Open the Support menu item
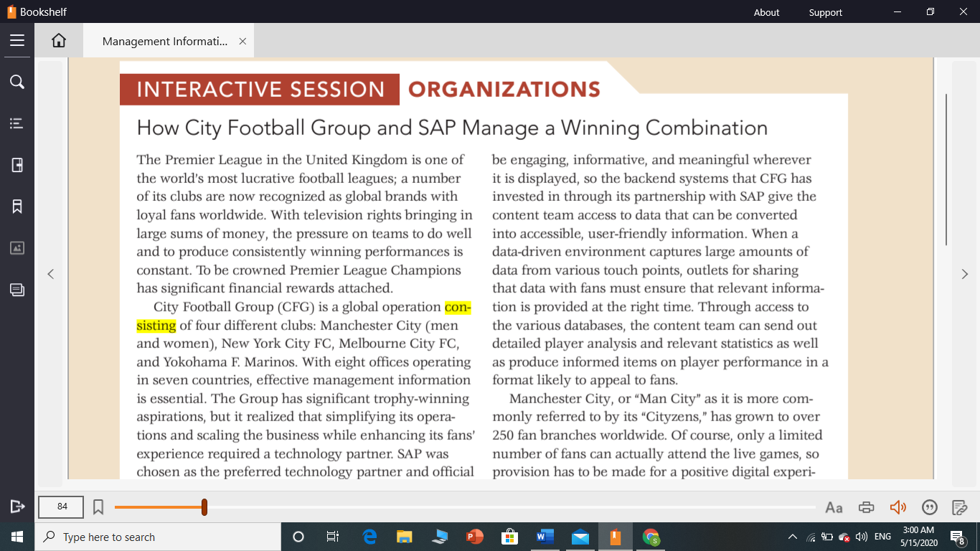 click(825, 12)
